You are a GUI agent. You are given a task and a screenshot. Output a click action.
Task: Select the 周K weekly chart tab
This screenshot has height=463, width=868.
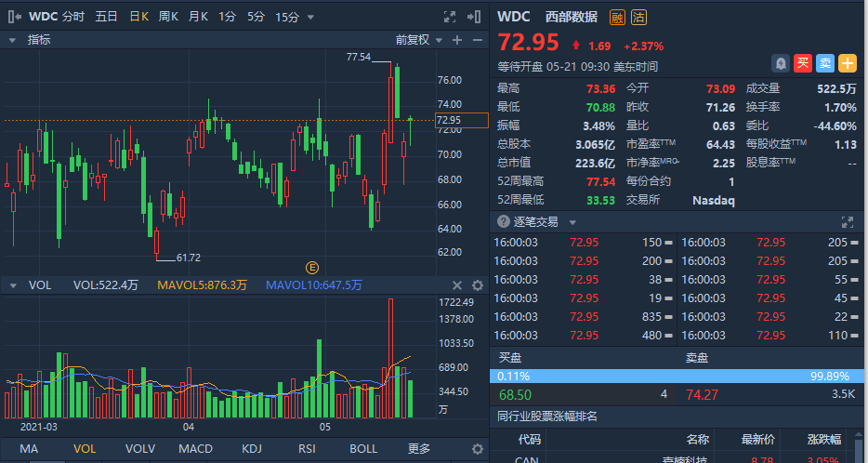pos(168,17)
